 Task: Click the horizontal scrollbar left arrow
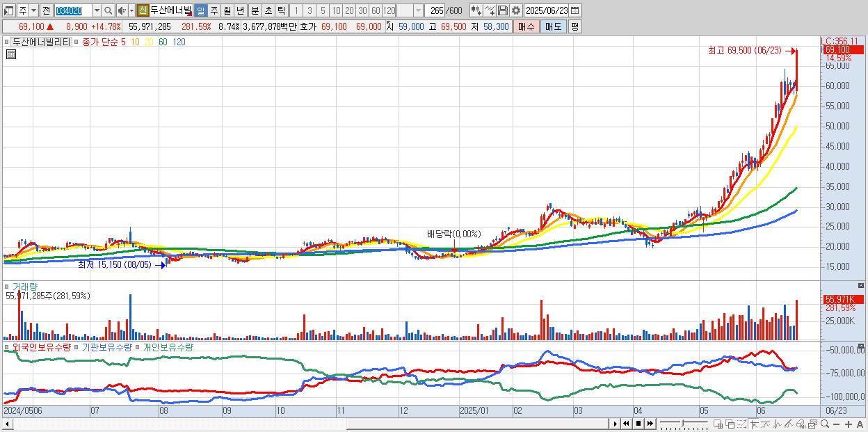[x=7, y=424]
